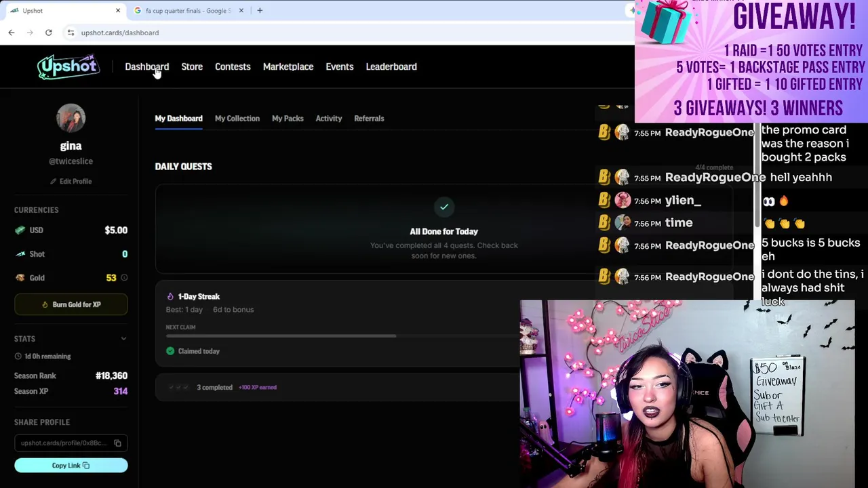Collapse the Stats section chevron
Image resolution: width=868 pixels, height=488 pixels.
(x=123, y=339)
